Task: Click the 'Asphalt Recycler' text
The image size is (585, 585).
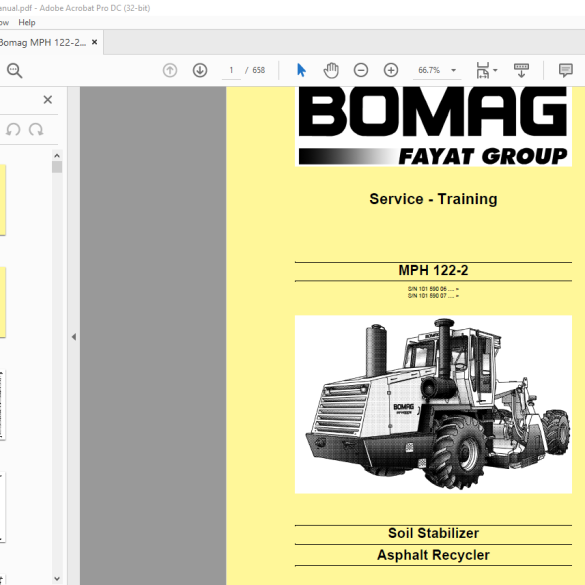Action: click(433, 555)
